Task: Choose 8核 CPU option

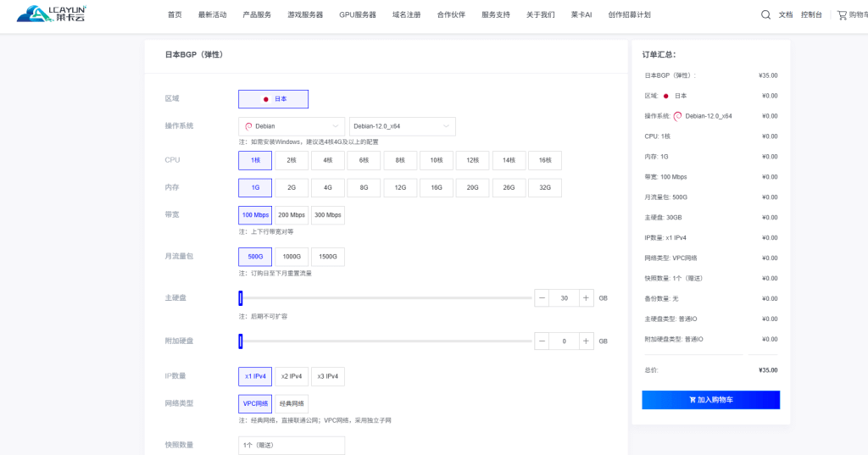Action: [400, 160]
